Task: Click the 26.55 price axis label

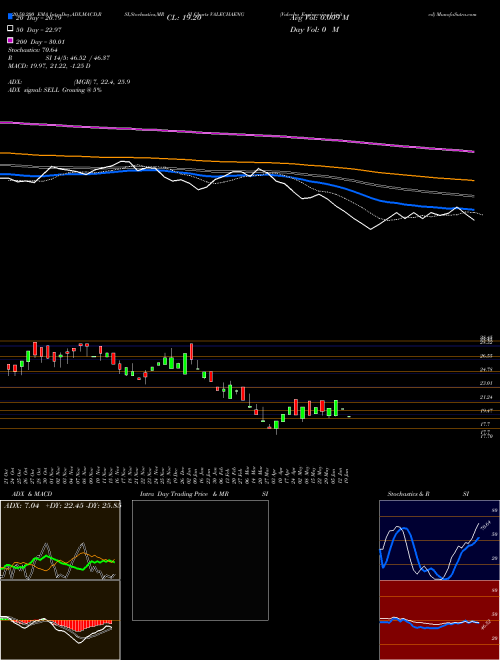Action: pyautogui.click(x=487, y=356)
